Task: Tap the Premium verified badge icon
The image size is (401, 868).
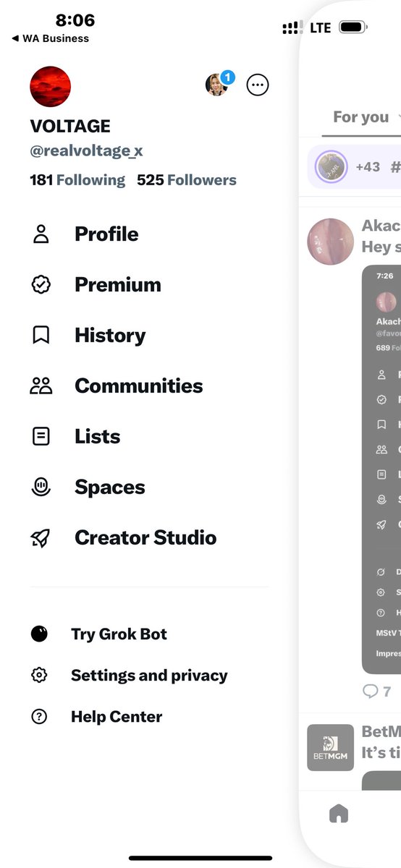Action: pos(41,285)
